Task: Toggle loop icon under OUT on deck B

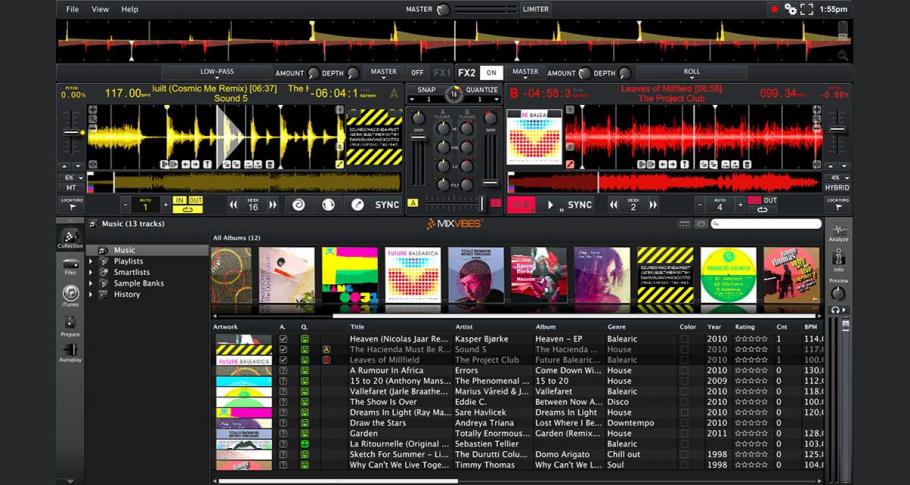Action: 762,209
